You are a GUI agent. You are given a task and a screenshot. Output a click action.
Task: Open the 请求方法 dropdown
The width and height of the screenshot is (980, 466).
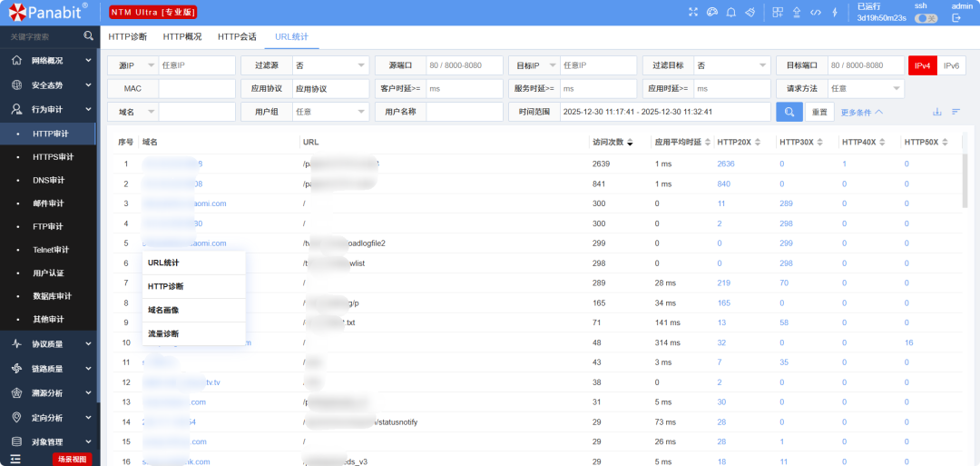(867, 89)
